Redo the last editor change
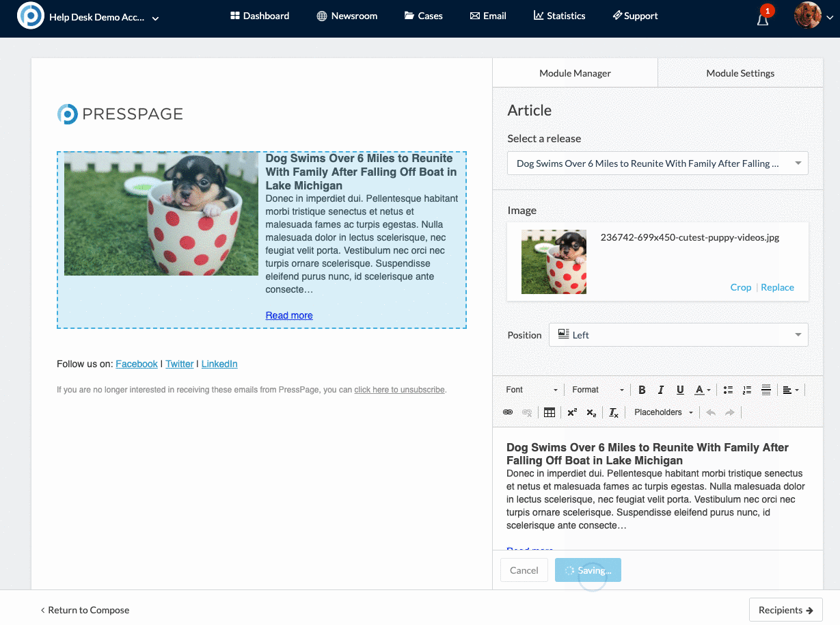 point(730,412)
